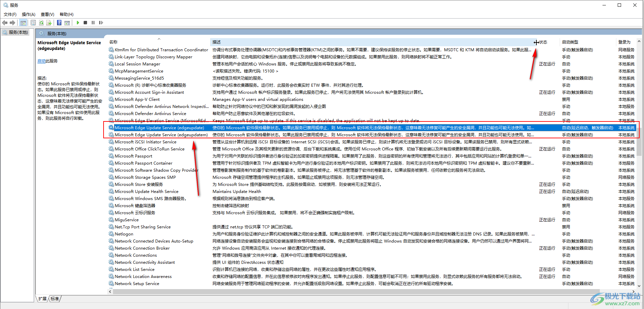Click green Start Service play button

click(x=78, y=23)
